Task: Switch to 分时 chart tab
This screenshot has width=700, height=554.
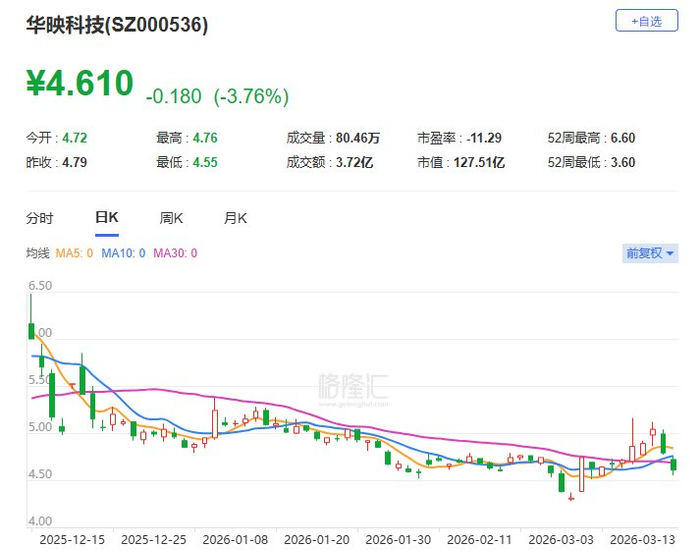Action: pyautogui.click(x=40, y=218)
